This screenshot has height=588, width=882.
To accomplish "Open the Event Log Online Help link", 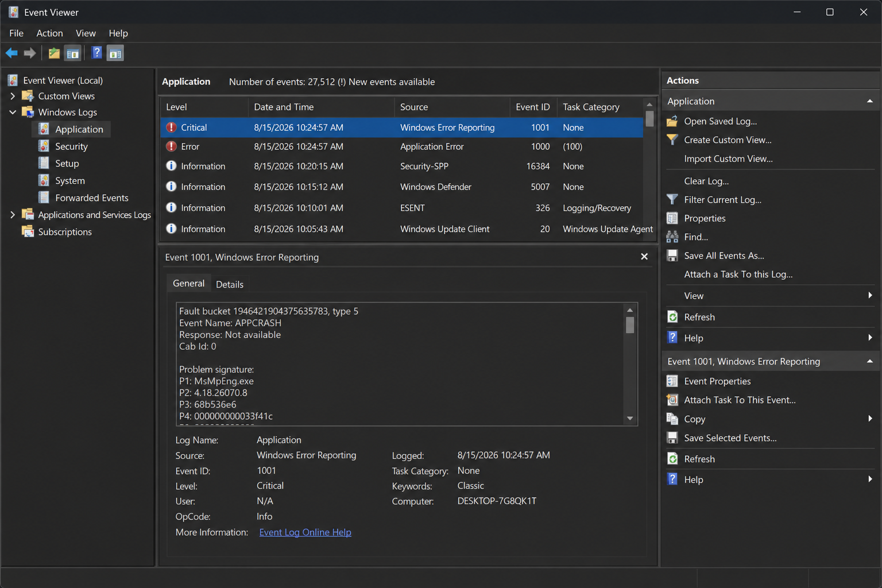I will tap(305, 532).
